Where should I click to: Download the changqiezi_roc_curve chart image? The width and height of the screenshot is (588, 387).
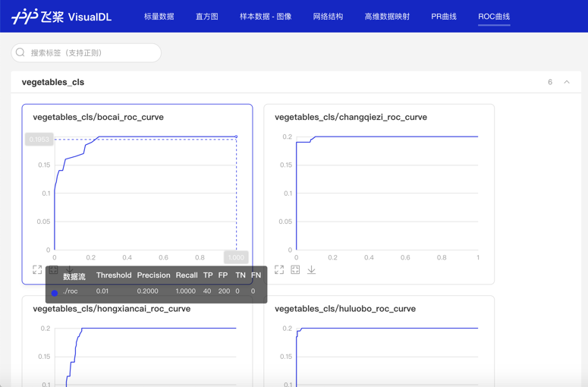311,269
